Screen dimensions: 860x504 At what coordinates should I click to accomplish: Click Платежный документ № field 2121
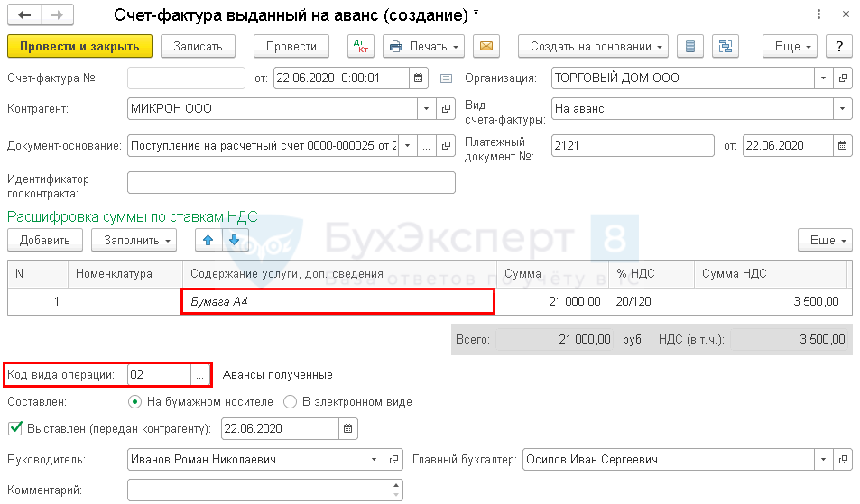(x=633, y=146)
